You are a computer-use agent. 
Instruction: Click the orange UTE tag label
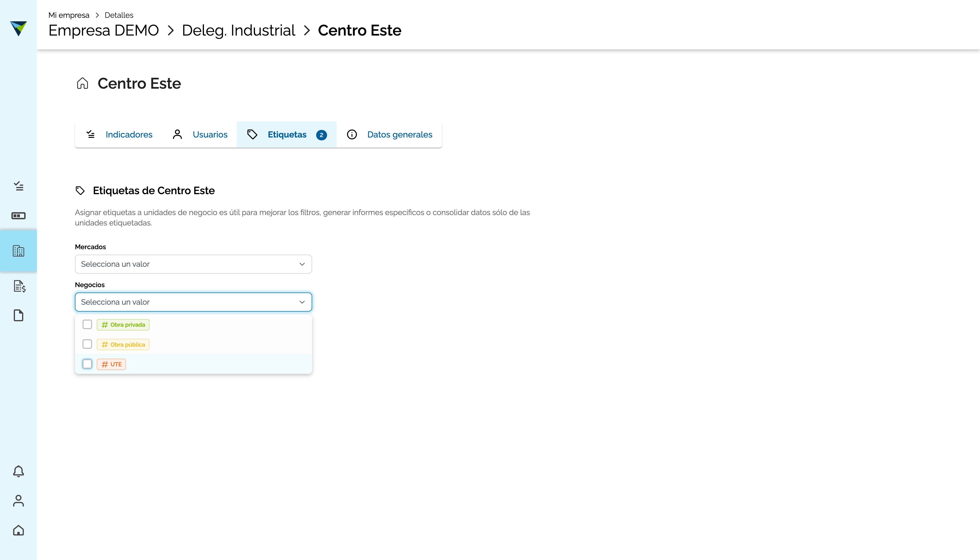point(111,364)
